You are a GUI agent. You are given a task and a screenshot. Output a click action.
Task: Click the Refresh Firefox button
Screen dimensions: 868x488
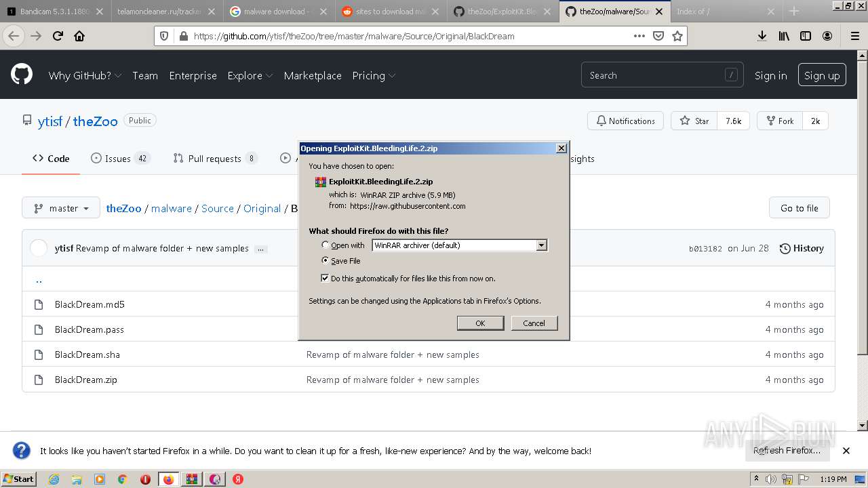click(787, 451)
